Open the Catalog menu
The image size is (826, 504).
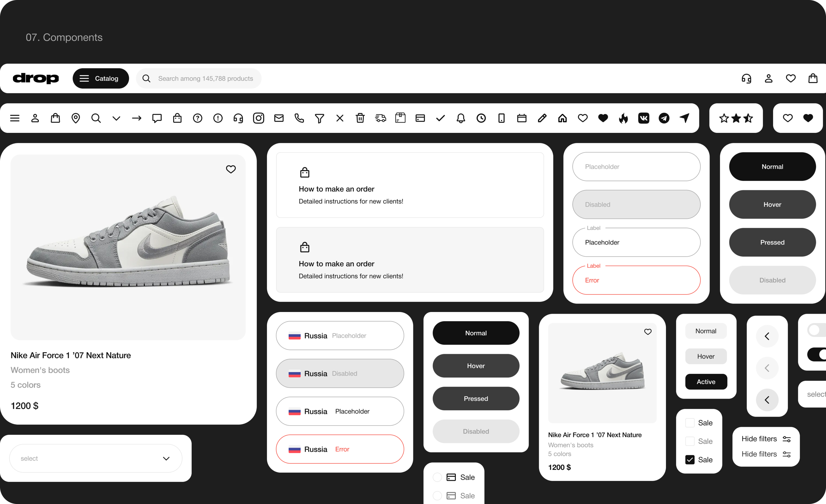[x=101, y=78]
